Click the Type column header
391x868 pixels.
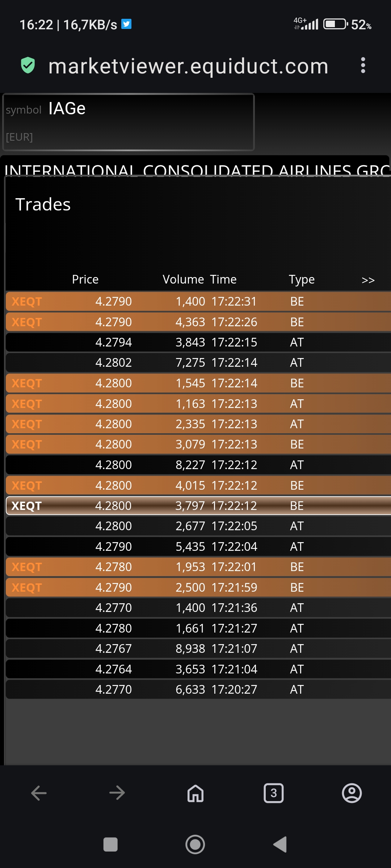click(x=302, y=280)
